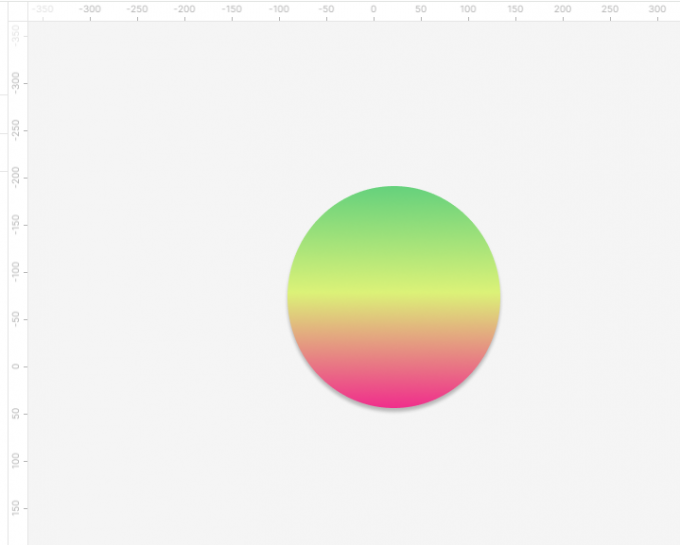Select the green-to-pink gradient circle
Viewport: 680px width, 545px height.
pos(394,297)
